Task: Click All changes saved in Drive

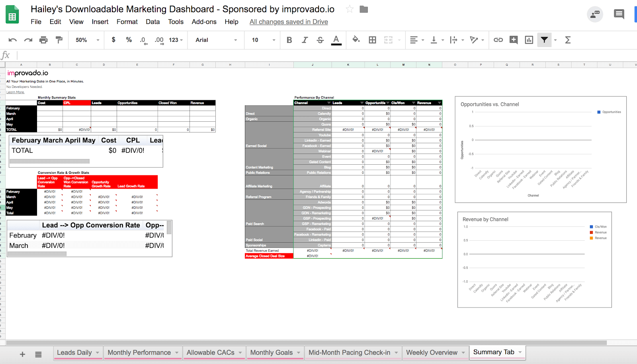Action: 289,22
